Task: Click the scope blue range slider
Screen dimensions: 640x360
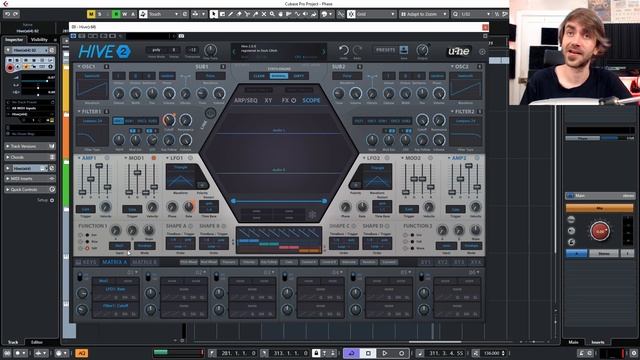Action: tap(279, 201)
